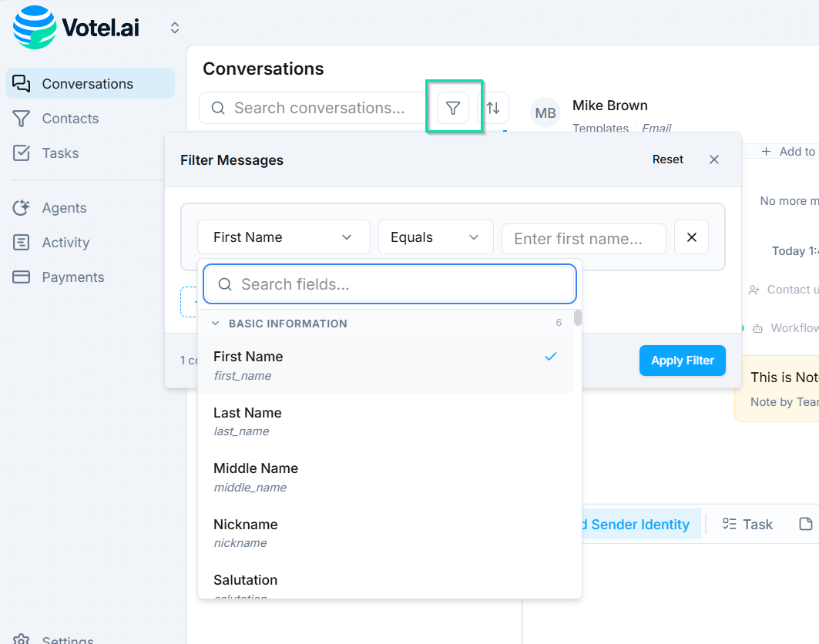Open the Task tab in composer
The width and height of the screenshot is (819, 644).
[747, 524]
